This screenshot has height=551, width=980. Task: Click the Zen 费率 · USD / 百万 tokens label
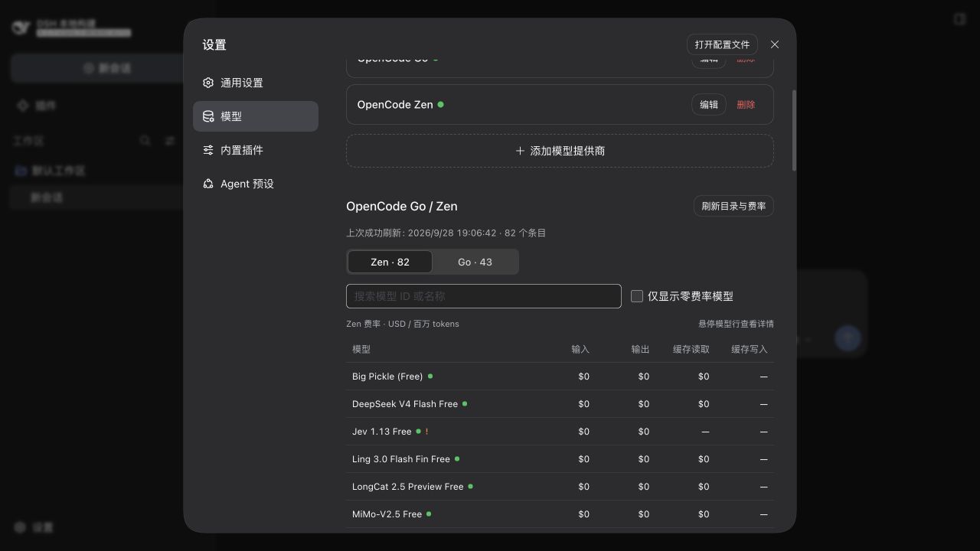403,324
